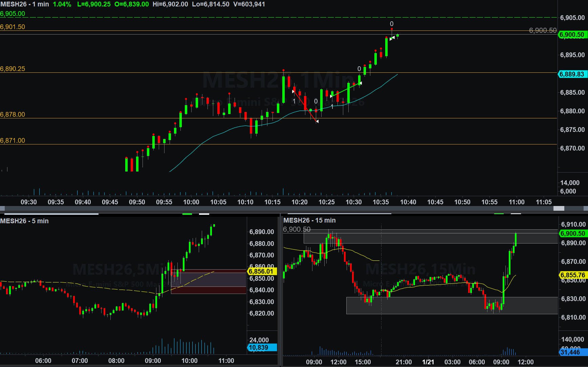Click the blue 10,839 volume tag

[261, 348]
